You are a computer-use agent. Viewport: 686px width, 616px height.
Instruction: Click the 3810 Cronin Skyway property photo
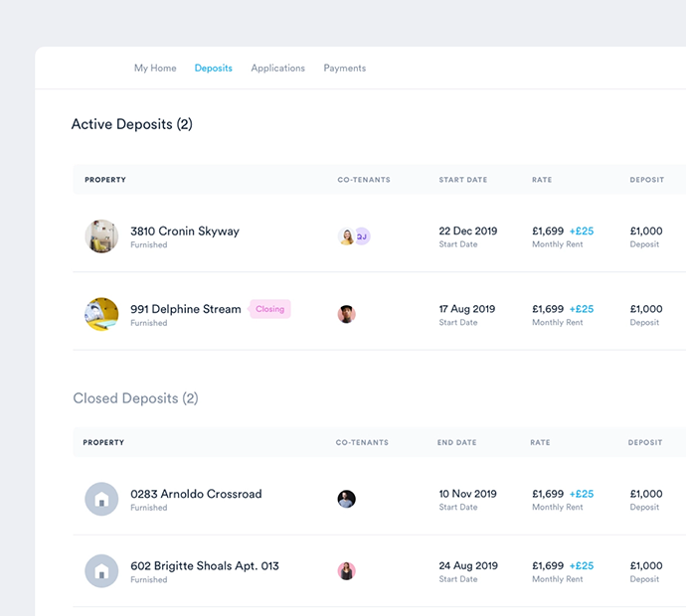click(x=101, y=236)
